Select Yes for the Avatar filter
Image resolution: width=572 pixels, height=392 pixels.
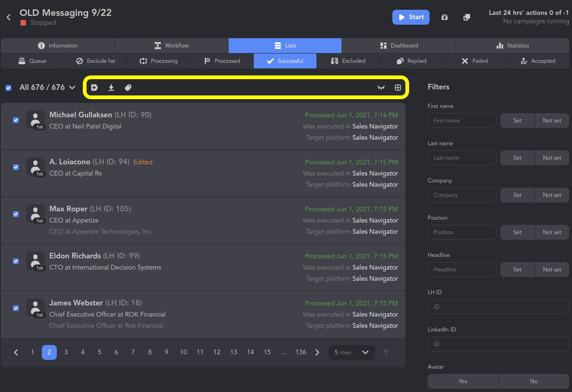pos(463,381)
